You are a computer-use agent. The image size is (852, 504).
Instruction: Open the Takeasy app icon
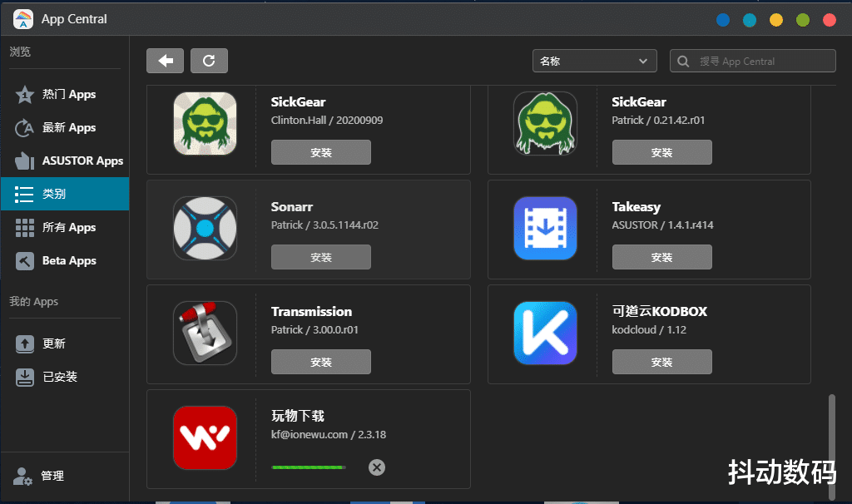(x=545, y=228)
